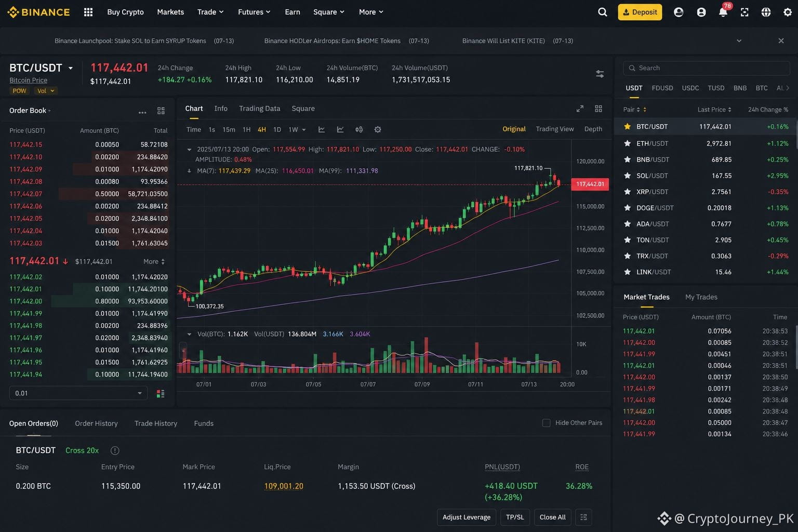Toggle favorite star for ADA/USDT

[x=628, y=224]
